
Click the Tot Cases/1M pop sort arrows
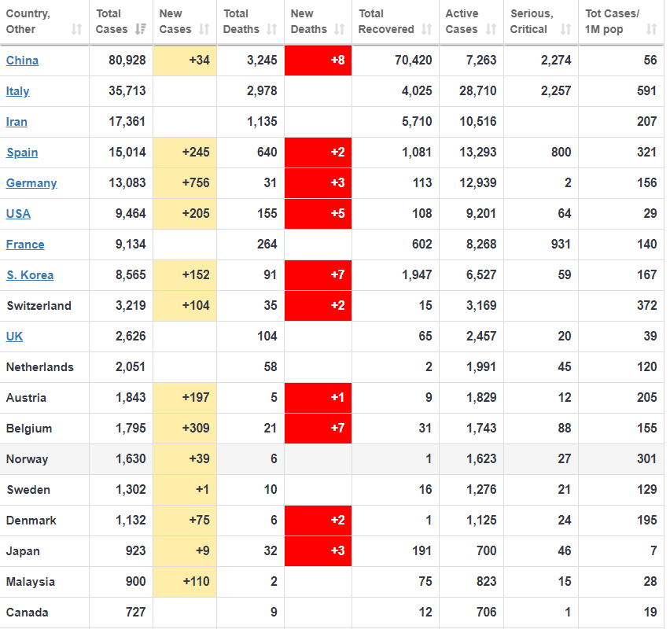(651, 29)
